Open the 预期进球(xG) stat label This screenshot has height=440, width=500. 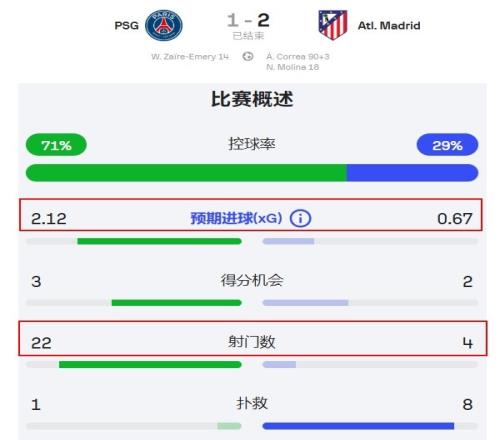236,218
